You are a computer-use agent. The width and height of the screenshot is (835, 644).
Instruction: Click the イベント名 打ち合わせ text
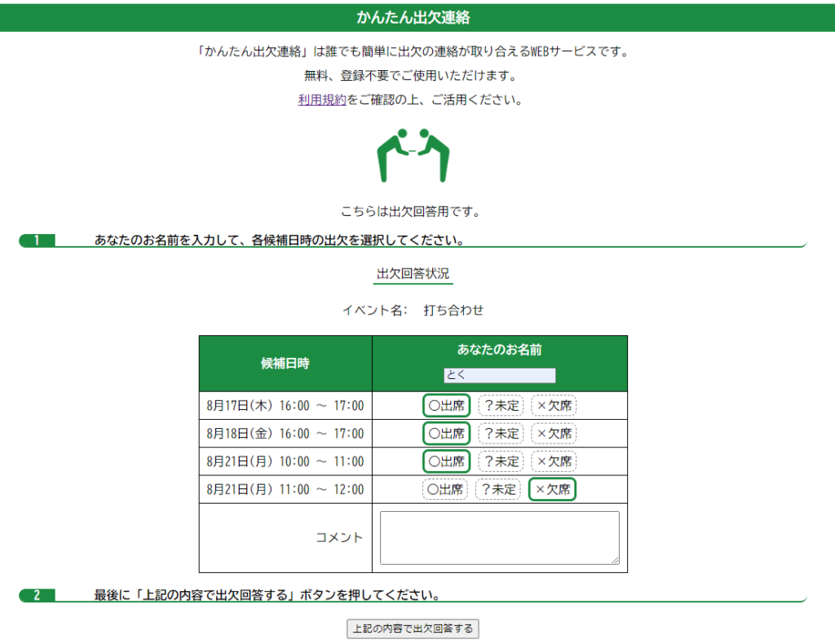[413, 310]
